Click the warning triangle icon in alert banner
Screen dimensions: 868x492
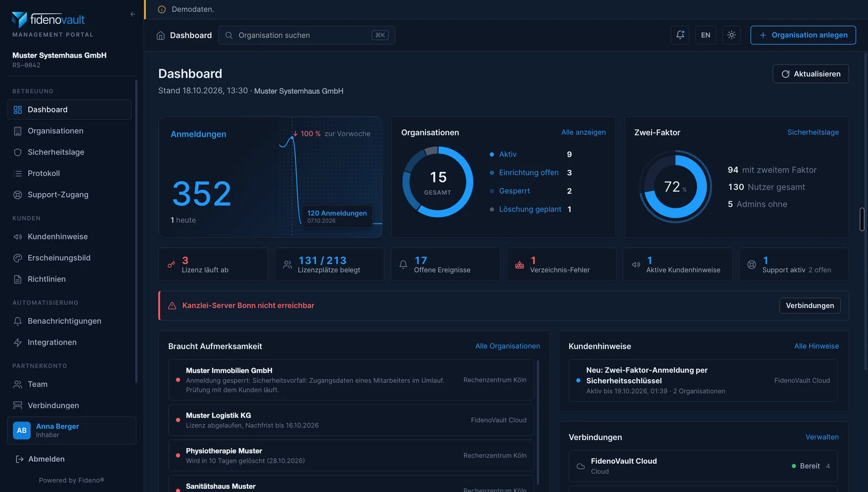(172, 305)
